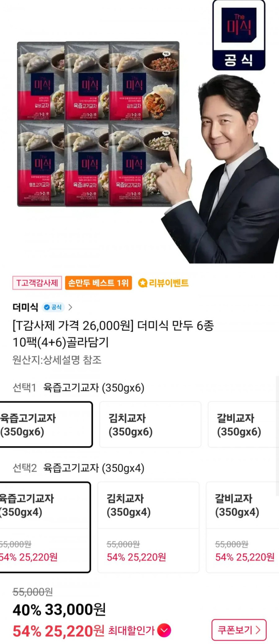Open the 더미식 store name link

[25, 307]
